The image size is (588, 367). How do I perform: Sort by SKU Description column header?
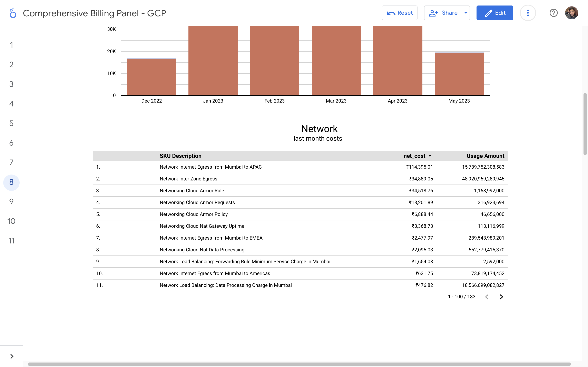click(x=180, y=156)
